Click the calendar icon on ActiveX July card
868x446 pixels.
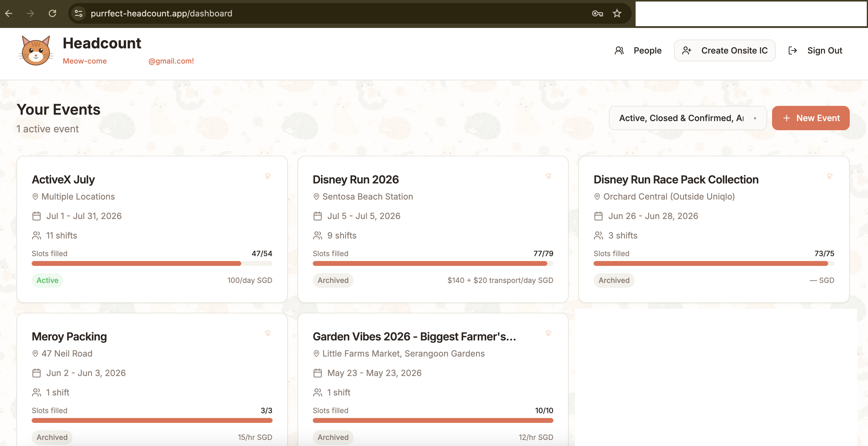pyautogui.click(x=36, y=216)
